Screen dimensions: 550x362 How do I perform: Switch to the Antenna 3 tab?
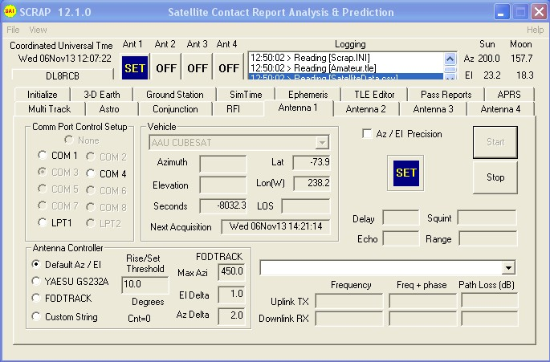tap(433, 109)
